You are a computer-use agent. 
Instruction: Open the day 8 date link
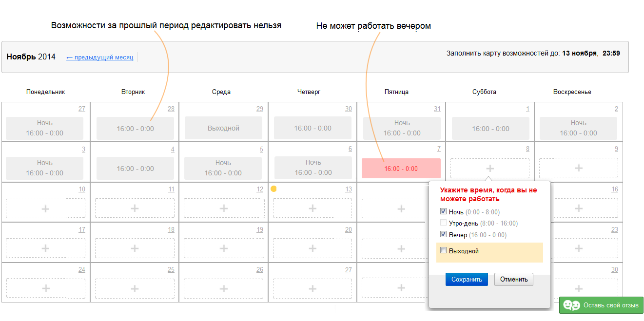pos(527,149)
